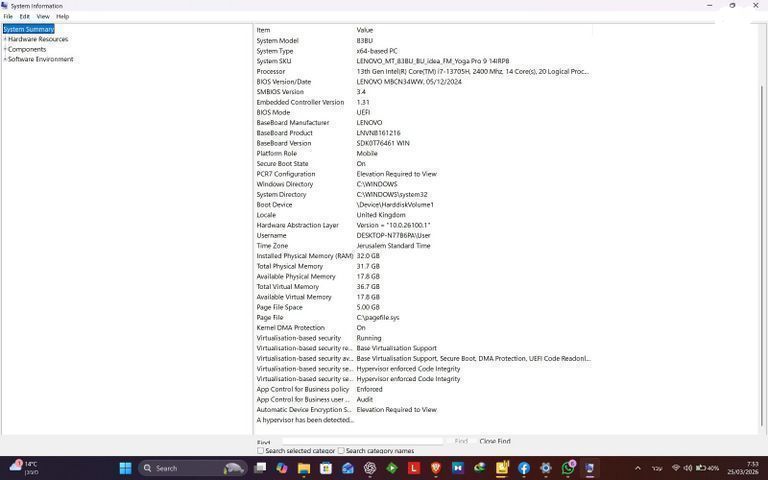This screenshot has height=480, width=768.
Task: Open Wi-Fi network tray icon
Action: pyautogui.click(x=676, y=468)
